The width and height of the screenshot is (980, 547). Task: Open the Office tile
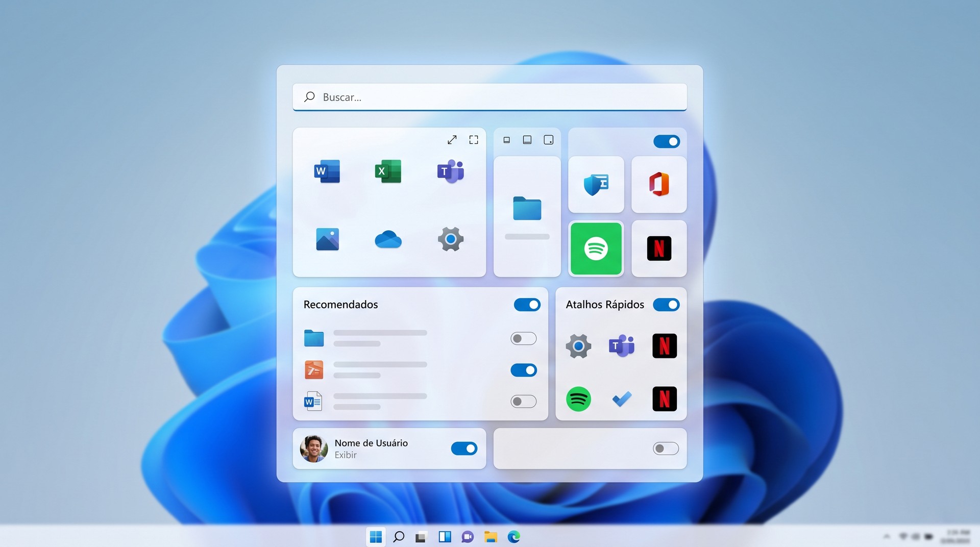pyautogui.click(x=659, y=184)
